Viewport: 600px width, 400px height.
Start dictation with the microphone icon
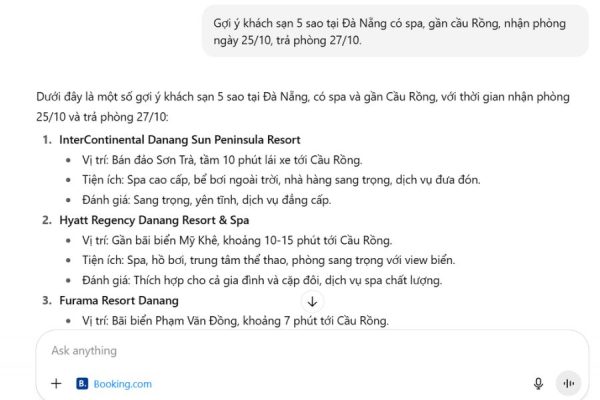[539, 383]
